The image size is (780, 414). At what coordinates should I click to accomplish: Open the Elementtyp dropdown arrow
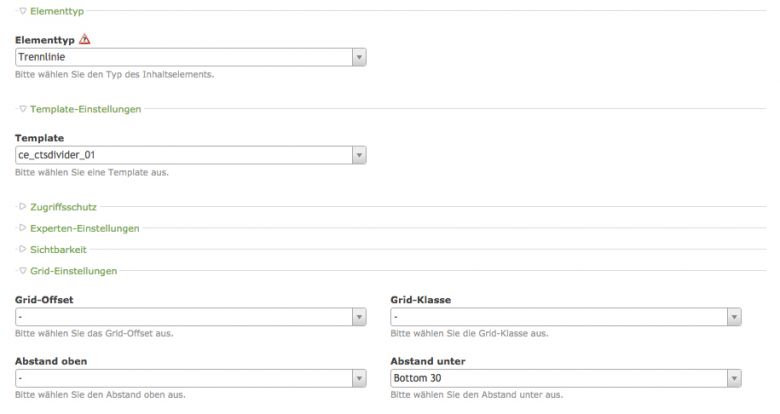(x=360, y=57)
